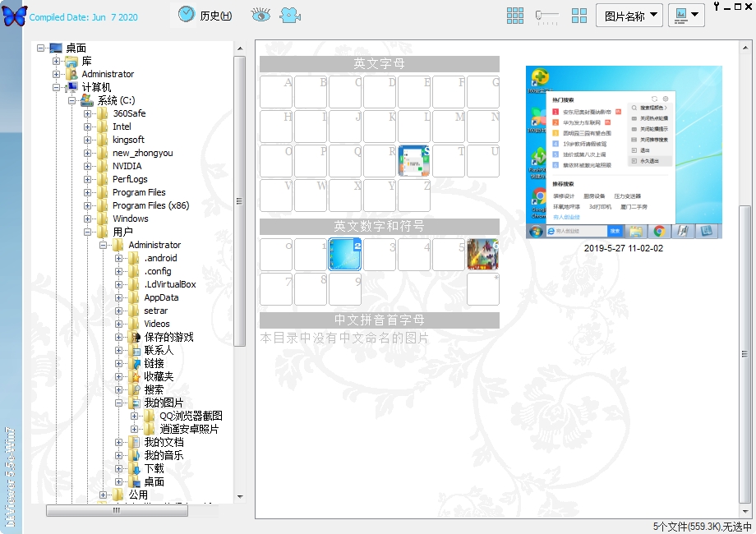Select the 计算机 computer icon
This screenshot has width=756, height=534.
coord(71,87)
